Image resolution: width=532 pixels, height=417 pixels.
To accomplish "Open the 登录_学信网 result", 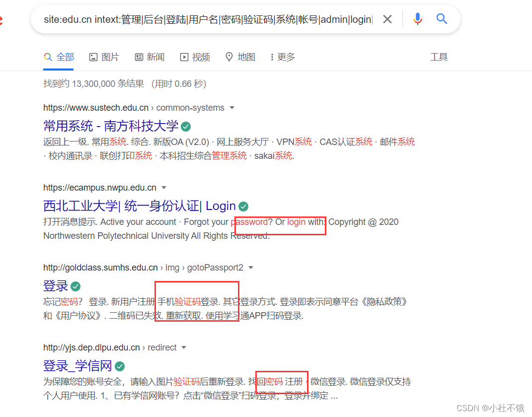I will pyautogui.click(x=77, y=366).
